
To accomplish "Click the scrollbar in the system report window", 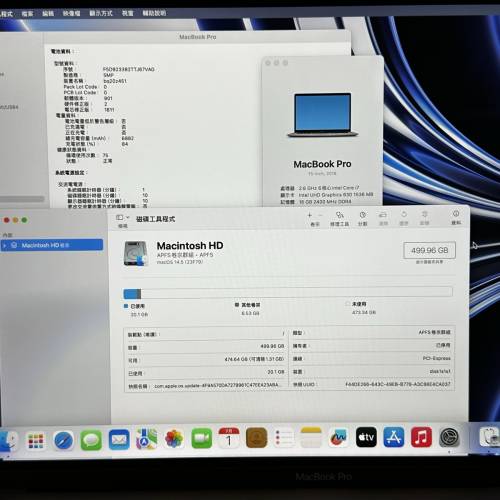I will point(22,199).
